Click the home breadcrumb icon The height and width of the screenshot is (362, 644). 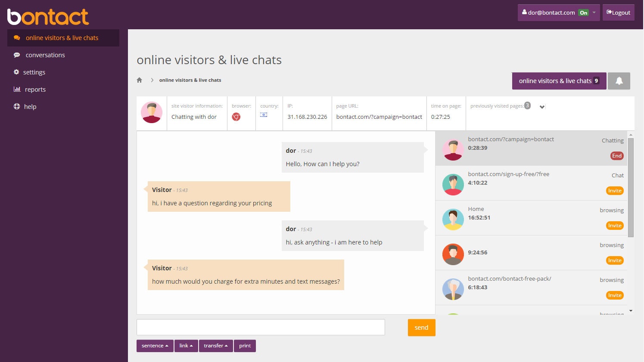[x=139, y=80]
